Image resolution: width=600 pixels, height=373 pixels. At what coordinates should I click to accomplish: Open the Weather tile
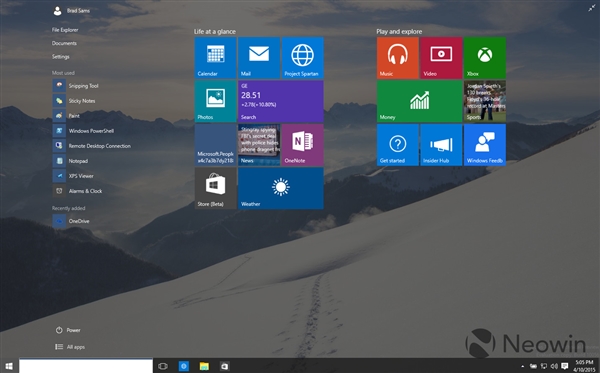point(281,188)
